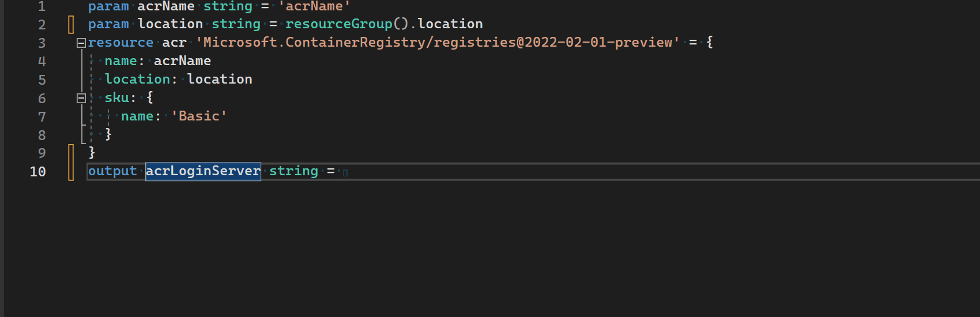Place cursor after equals sign on line 10

click(340, 171)
